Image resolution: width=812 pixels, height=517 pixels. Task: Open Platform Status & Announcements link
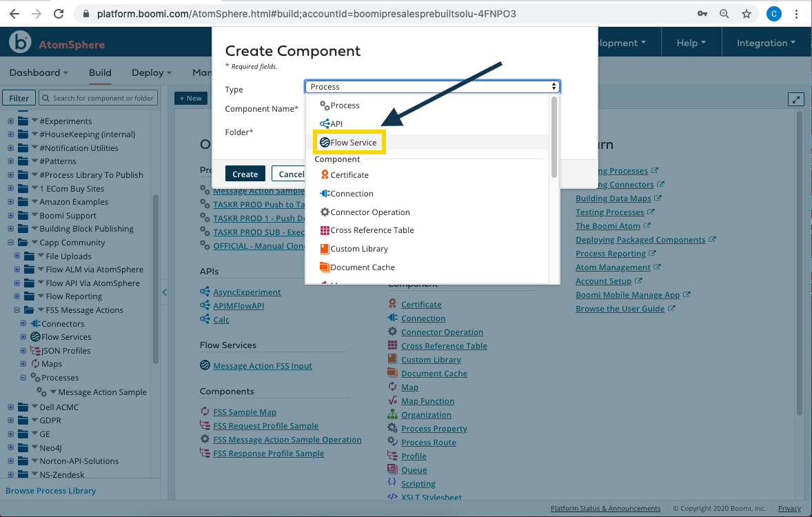click(x=605, y=508)
